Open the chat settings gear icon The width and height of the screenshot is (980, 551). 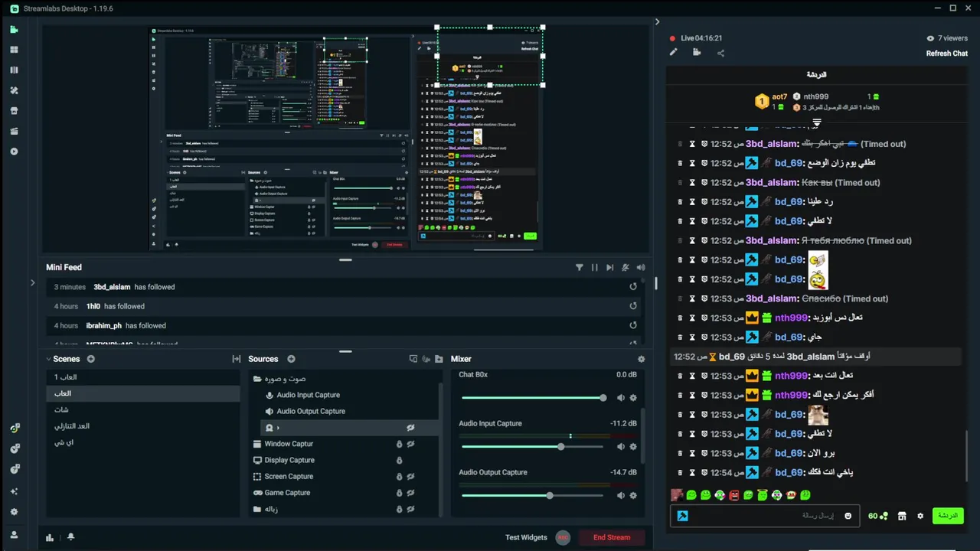coord(920,516)
